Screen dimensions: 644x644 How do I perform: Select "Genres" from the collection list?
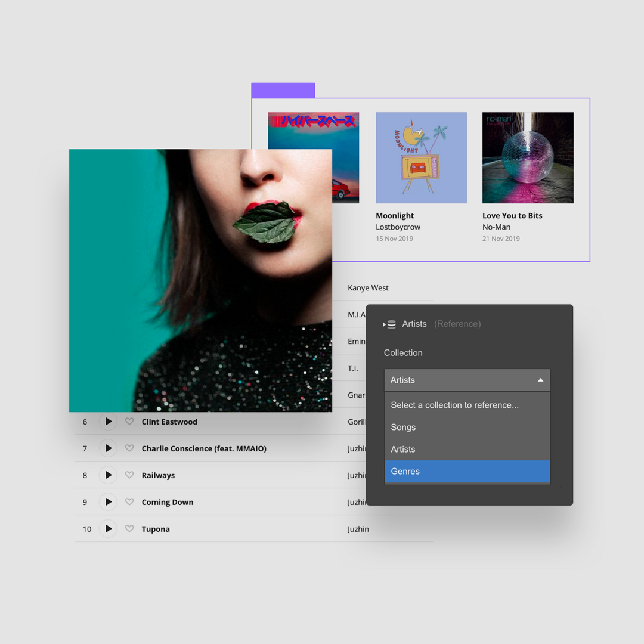point(405,471)
